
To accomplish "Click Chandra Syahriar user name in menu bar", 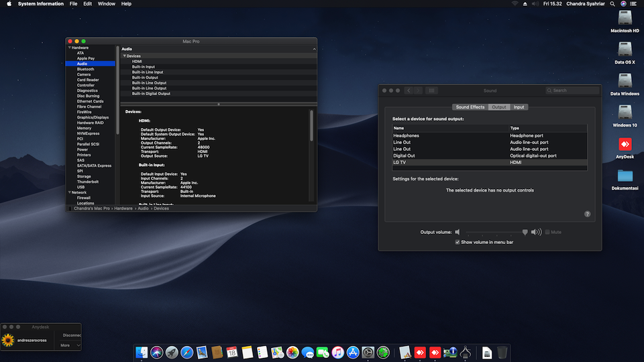I will [585, 4].
